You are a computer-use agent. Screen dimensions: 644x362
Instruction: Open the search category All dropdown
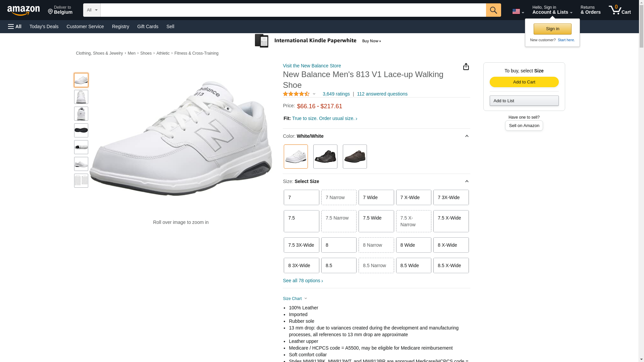tap(92, 10)
